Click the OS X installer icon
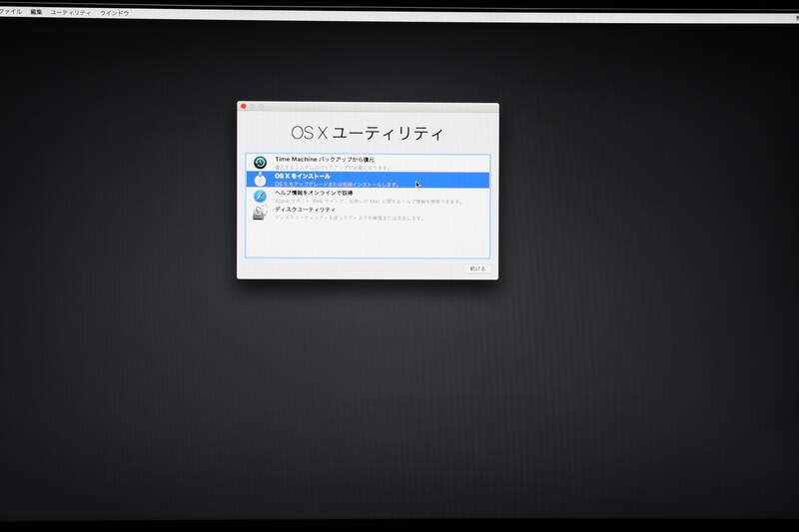Viewport: 799px width, 532px height. 260,180
